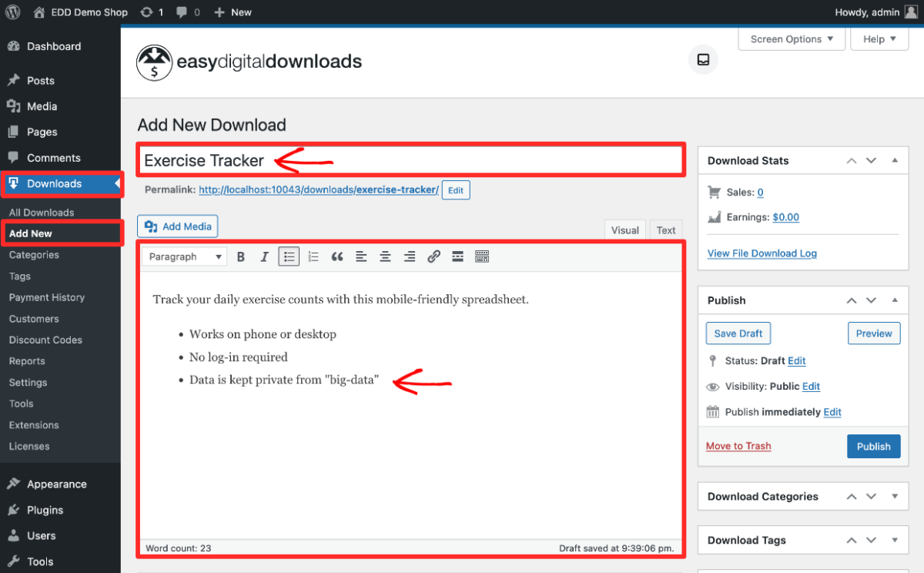Expand the Screen Options dropdown
Image resolution: width=924 pixels, height=573 pixels.
pyautogui.click(x=792, y=39)
